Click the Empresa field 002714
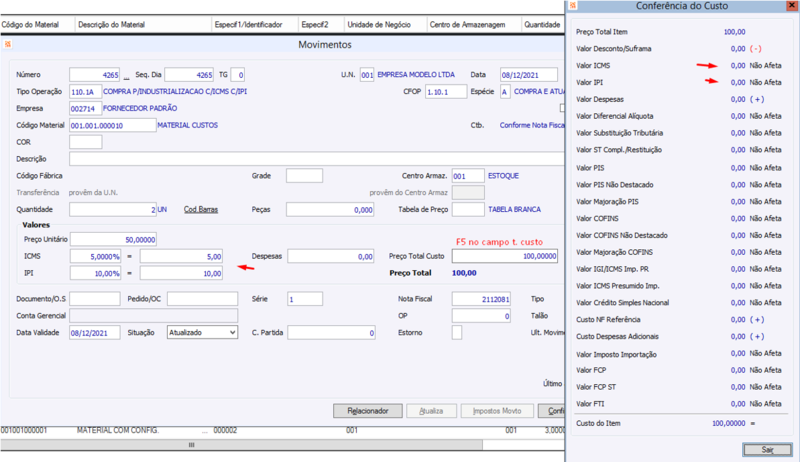Screen dimensions: 800x462 click(85, 109)
